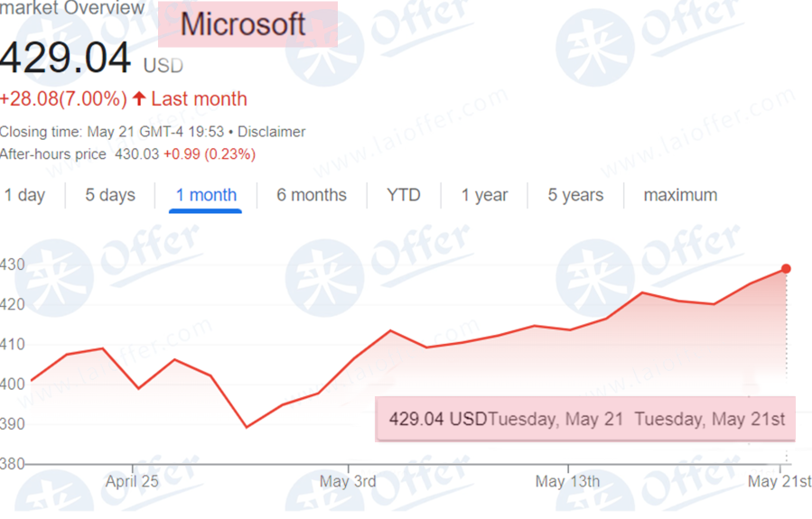Click the 429.04 USD price tooltip
The width and height of the screenshot is (812, 519).
pyautogui.click(x=585, y=419)
